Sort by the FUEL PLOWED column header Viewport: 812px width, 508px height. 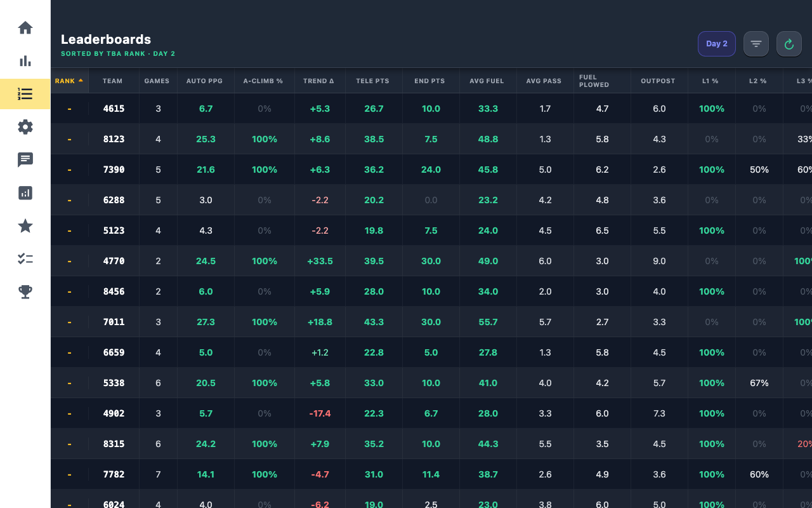coord(602,81)
